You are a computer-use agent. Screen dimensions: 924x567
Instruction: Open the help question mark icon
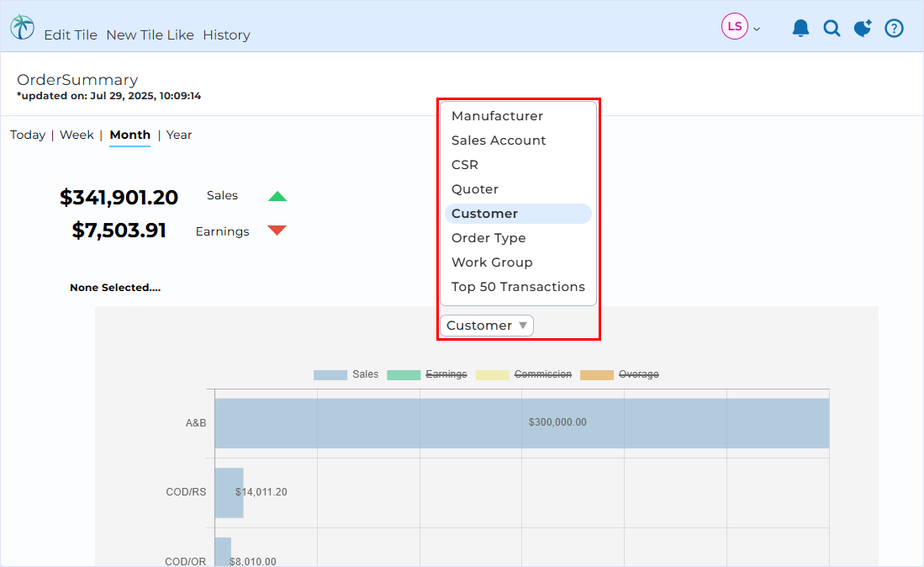click(x=894, y=28)
